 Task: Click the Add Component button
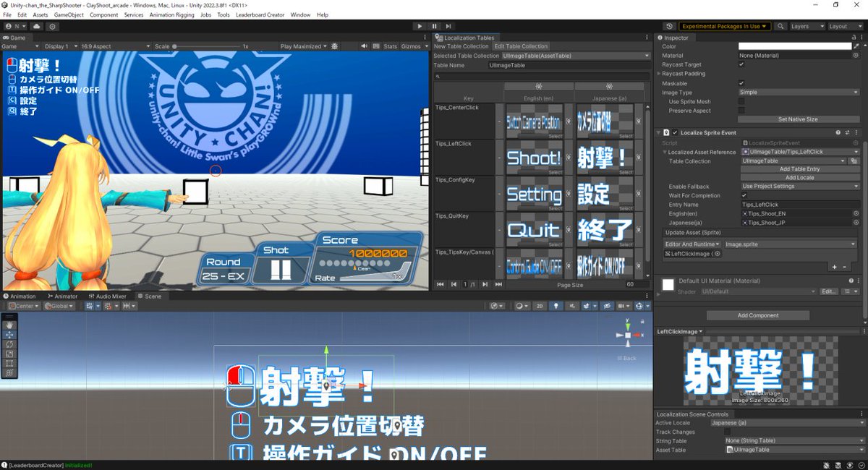758,315
